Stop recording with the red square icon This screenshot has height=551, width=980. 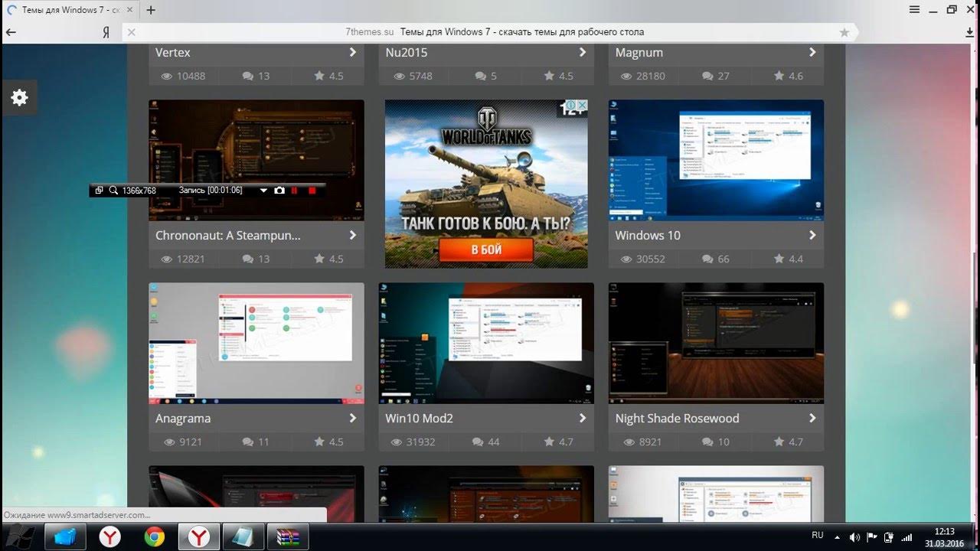coord(312,190)
